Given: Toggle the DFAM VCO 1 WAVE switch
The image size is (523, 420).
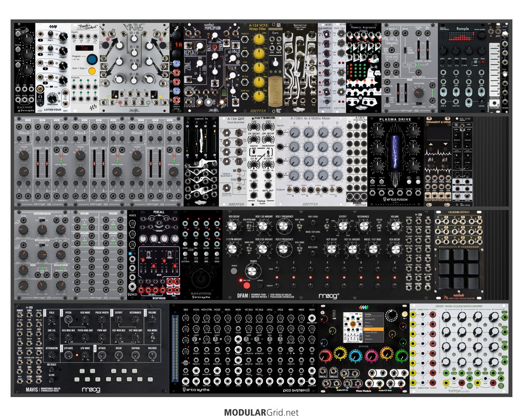Looking at the screenshot, I should [299, 226].
